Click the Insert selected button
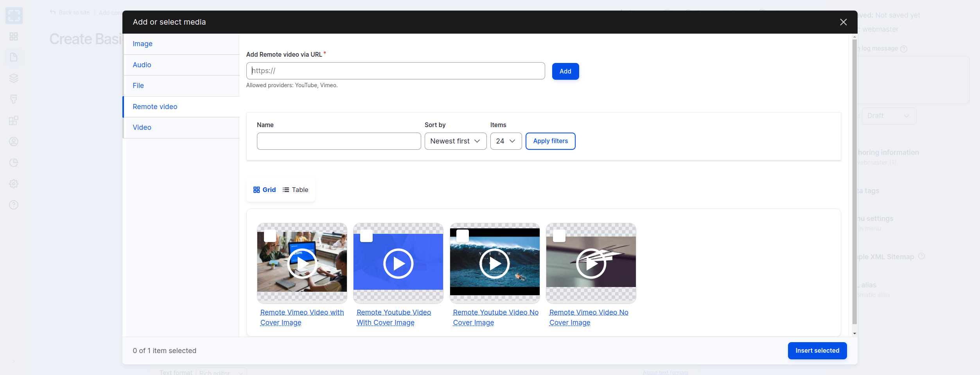The image size is (980, 375). click(817, 350)
